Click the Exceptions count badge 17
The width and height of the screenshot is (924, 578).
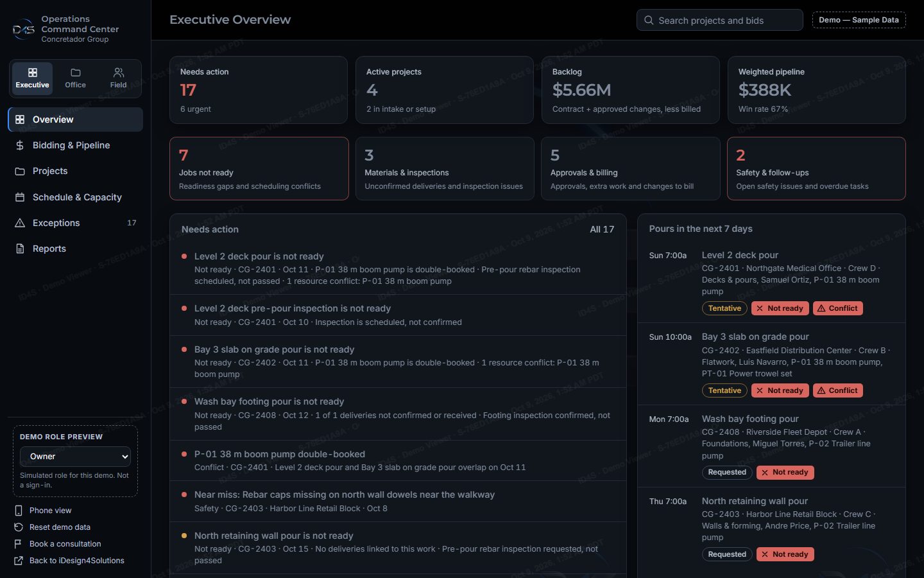click(132, 223)
